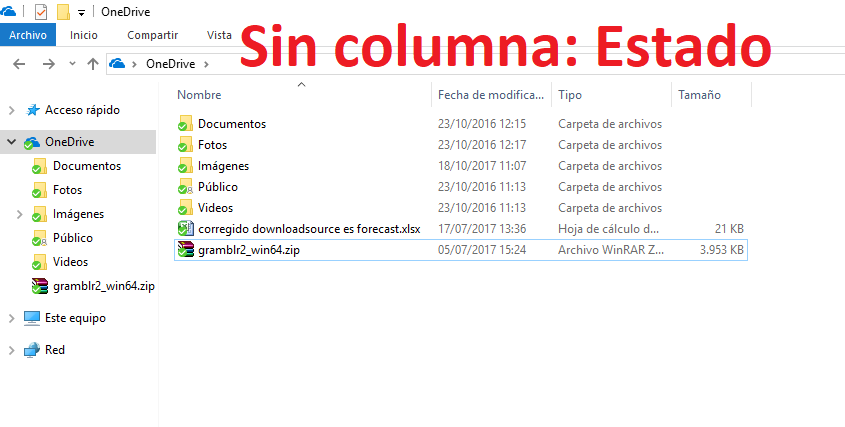The width and height of the screenshot is (845, 427).
Task: Go back with the left arrow
Action: coord(19,64)
